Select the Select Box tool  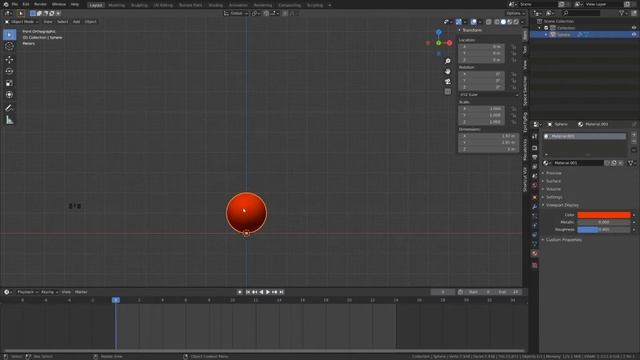pos(9,35)
